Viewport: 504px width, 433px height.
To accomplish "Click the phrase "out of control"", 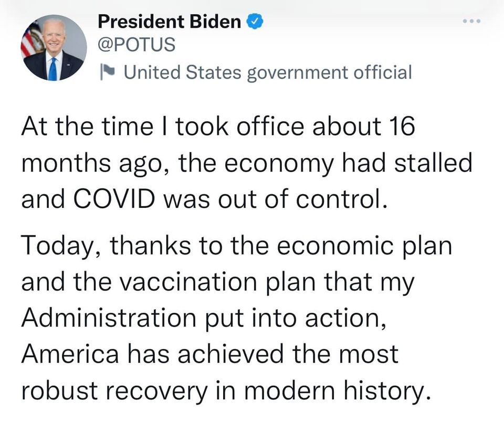I will (314, 200).
